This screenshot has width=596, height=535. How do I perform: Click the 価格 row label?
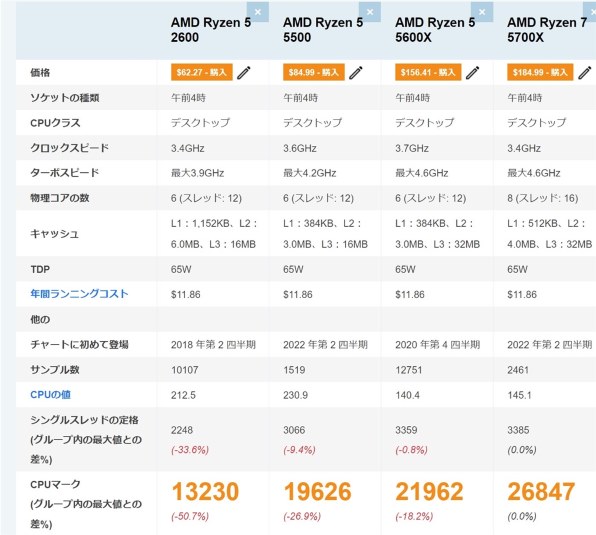coord(40,72)
